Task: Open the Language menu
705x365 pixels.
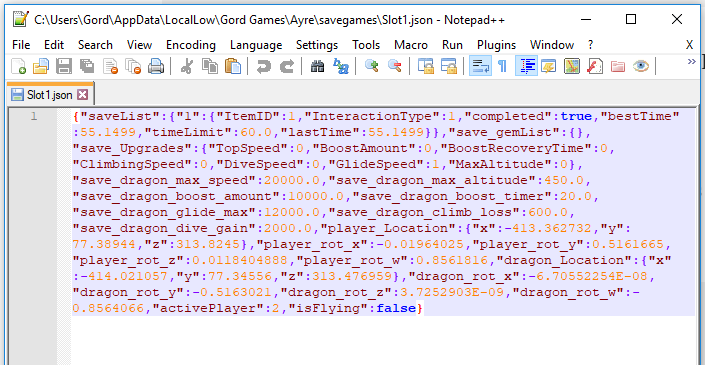Action: [256, 45]
